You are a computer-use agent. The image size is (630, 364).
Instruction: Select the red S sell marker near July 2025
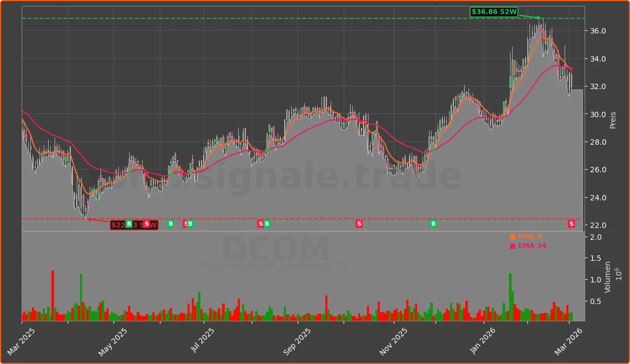[186, 224]
